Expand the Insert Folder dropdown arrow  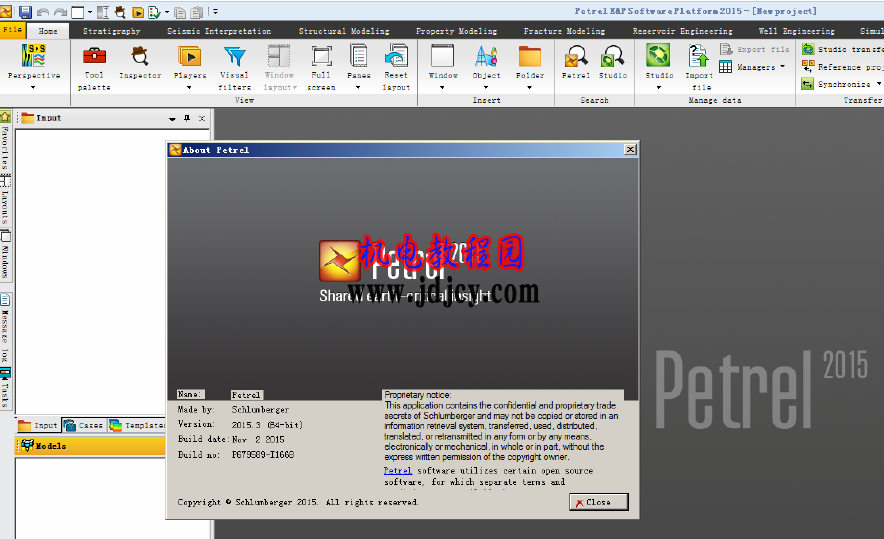coord(529,87)
